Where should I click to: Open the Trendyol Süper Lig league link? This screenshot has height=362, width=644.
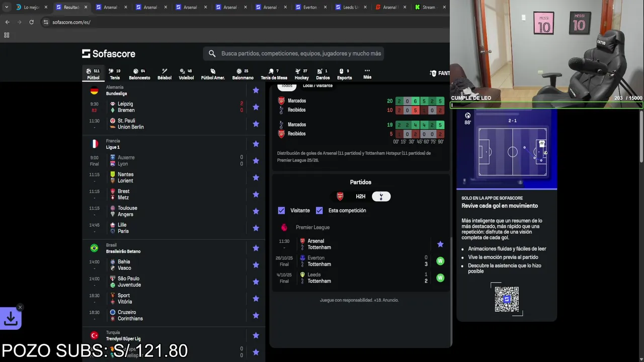[123, 339]
